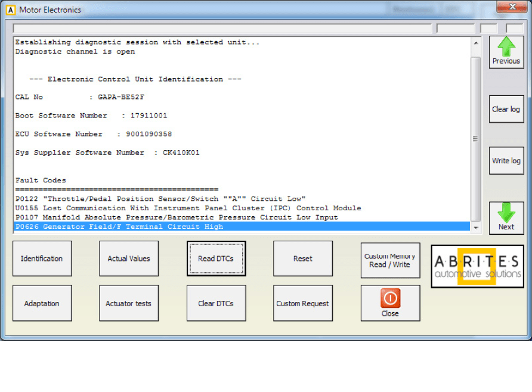Image resolution: width=532 pixels, height=392 pixels.
Task: Save output with Write log button
Action: pos(506,161)
